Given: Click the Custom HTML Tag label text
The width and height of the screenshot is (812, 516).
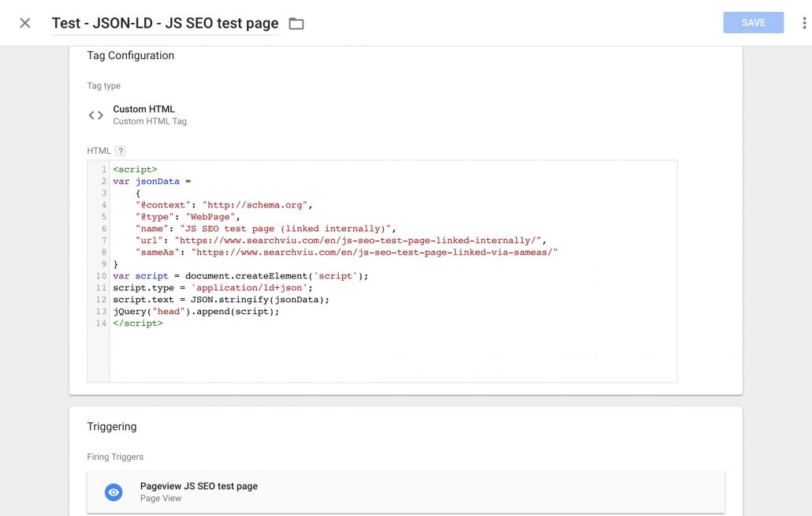Looking at the screenshot, I should 150,121.
